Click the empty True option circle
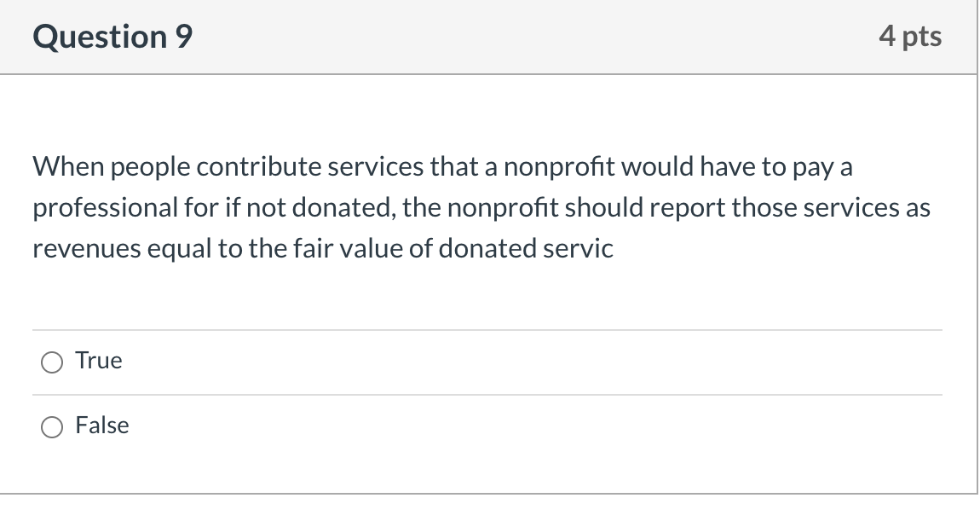The width and height of the screenshot is (980, 527). coord(51,362)
